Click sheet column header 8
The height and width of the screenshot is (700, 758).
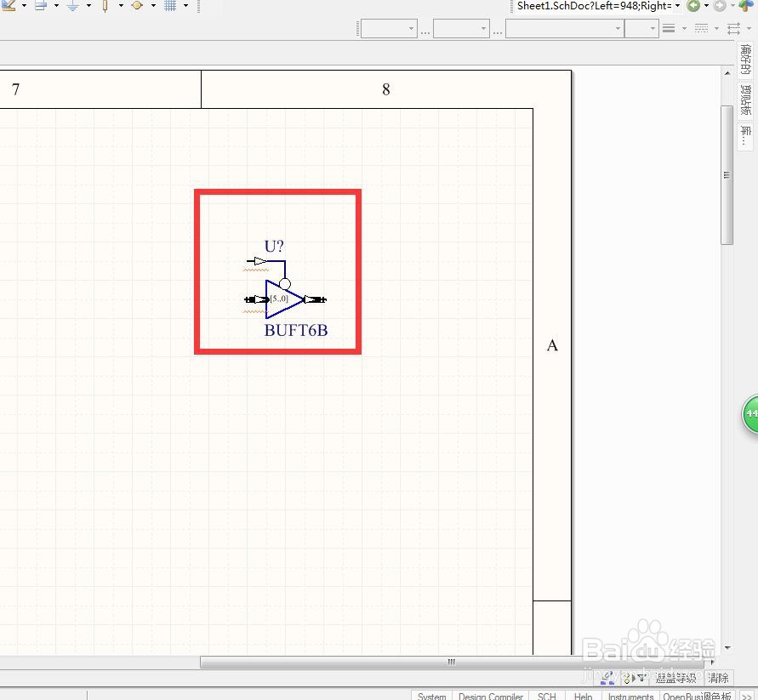click(x=385, y=89)
